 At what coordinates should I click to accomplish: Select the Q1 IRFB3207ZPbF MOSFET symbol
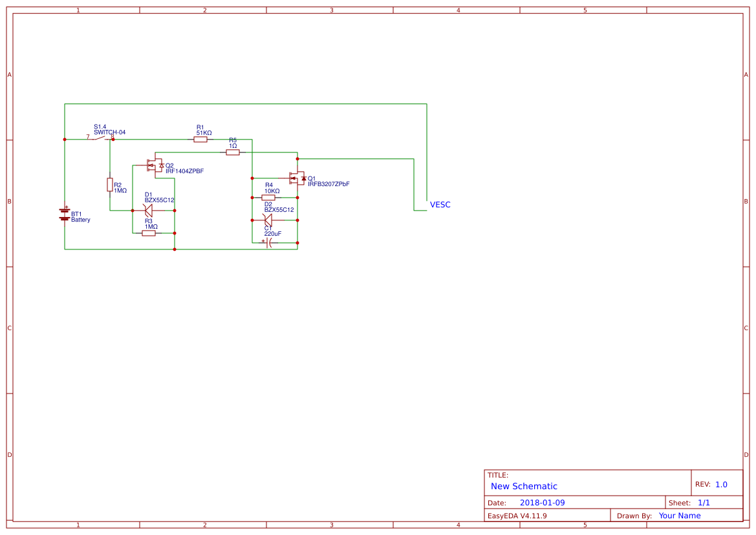coord(296,178)
